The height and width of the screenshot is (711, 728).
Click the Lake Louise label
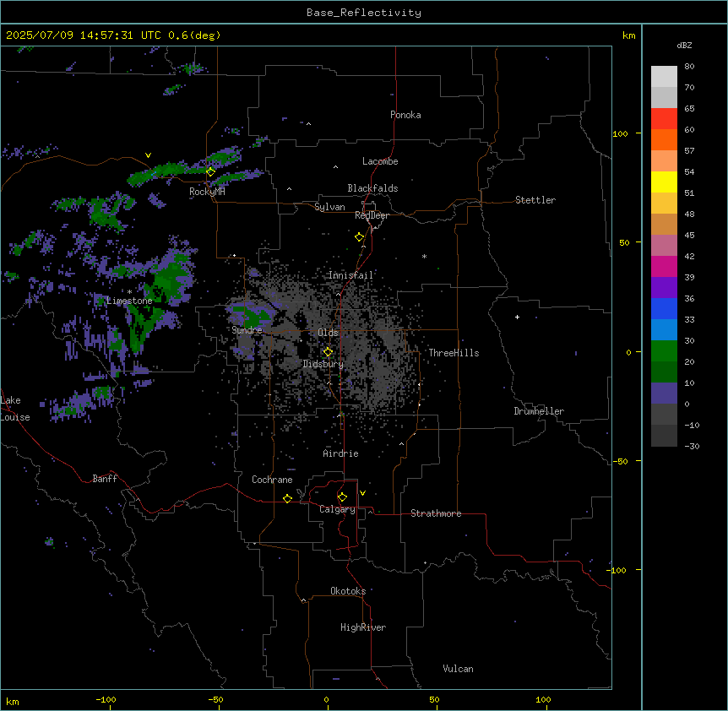pyautogui.click(x=15, y=409)
